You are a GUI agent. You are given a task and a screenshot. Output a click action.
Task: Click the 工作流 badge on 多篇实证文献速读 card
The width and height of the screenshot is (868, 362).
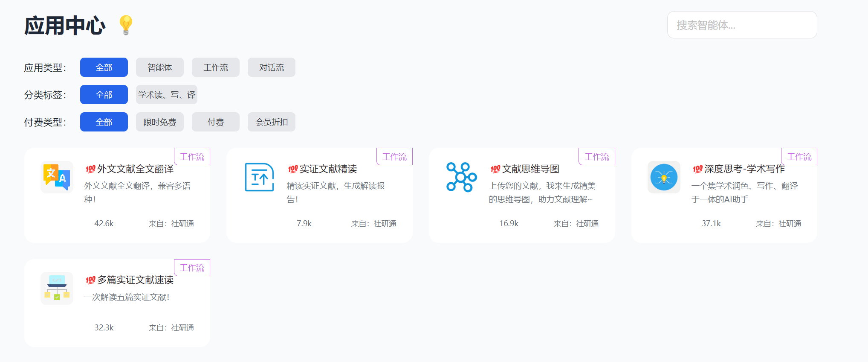(192, 268)
